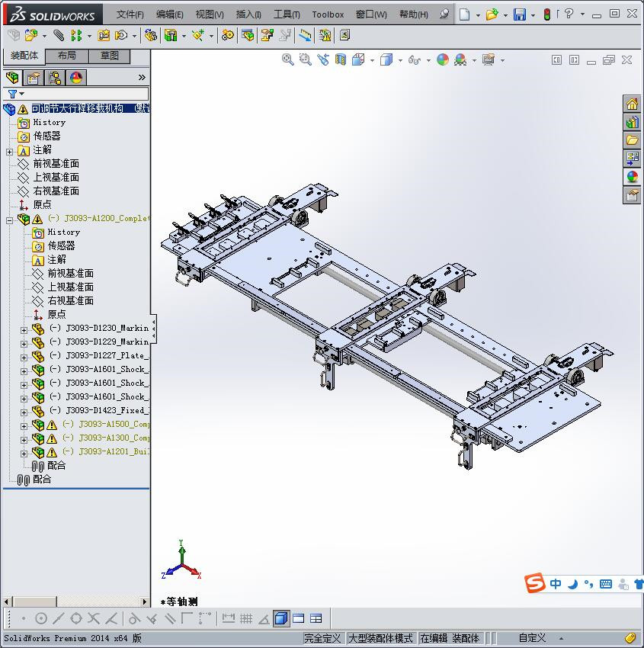
Task: Click the New Motion Study gears icon
Action: (227, 36)
